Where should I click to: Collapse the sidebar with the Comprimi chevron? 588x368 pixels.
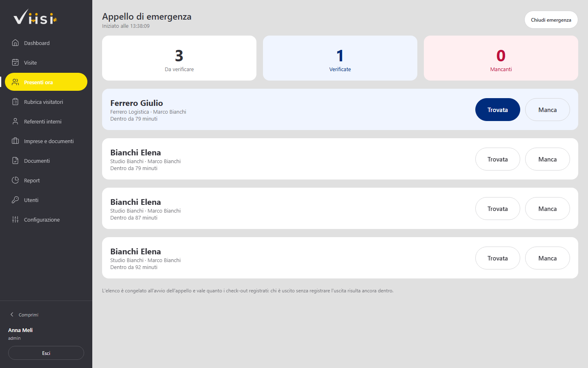(12, 314)
